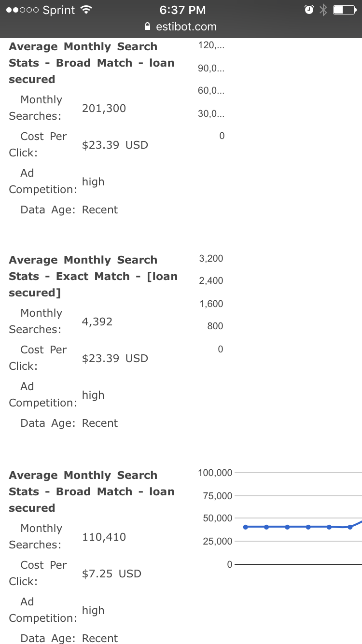Click the first data point on blue line chart
Screen dimensions: 362x644
click(x=246, y=527)
